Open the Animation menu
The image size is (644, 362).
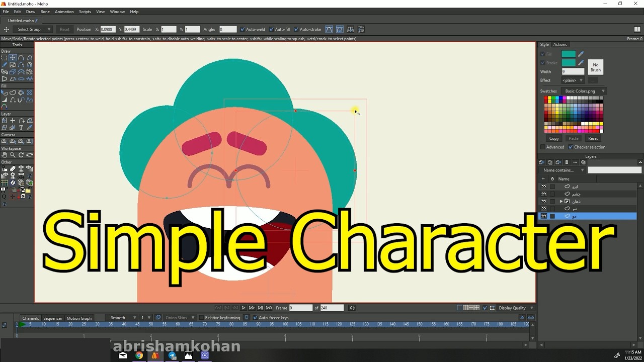64,12
